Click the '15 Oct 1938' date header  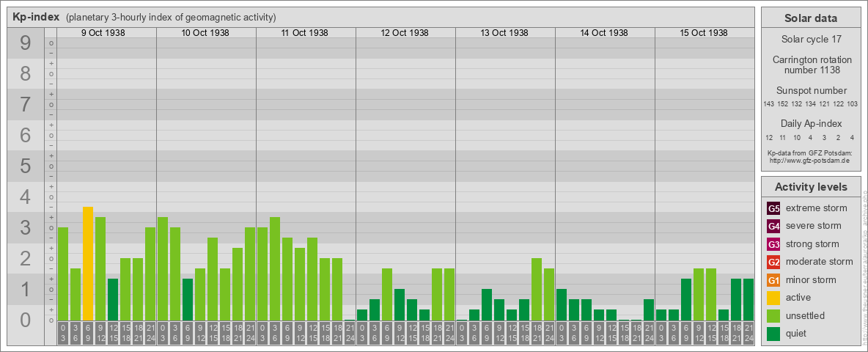tap(704, 33)
